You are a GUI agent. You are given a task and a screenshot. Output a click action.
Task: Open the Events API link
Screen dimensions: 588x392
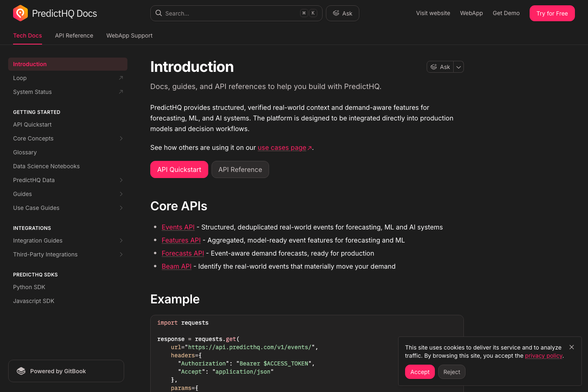tap(178, 227)
